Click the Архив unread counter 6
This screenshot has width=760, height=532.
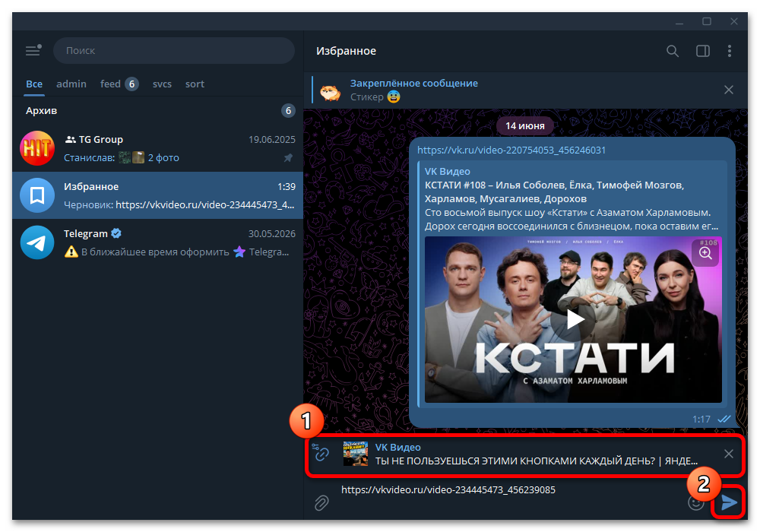click(288, 111)
